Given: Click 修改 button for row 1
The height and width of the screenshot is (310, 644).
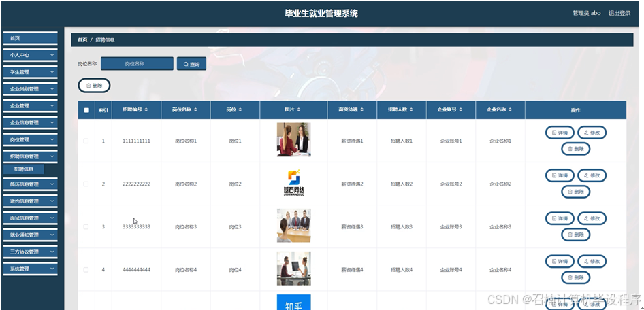Looking at the screenshot, I should tap(592, 133).
